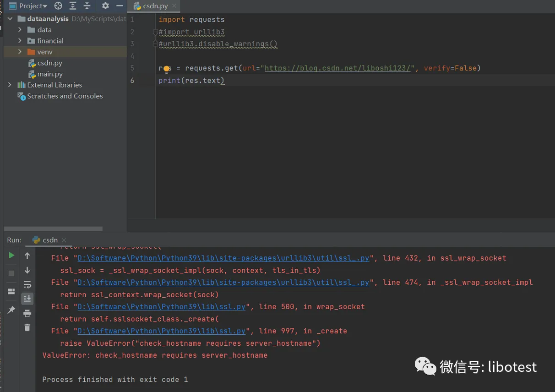Screen dimensions: 555x392
Task: Open the Project view dropdown
Action: tap(28, 6)
